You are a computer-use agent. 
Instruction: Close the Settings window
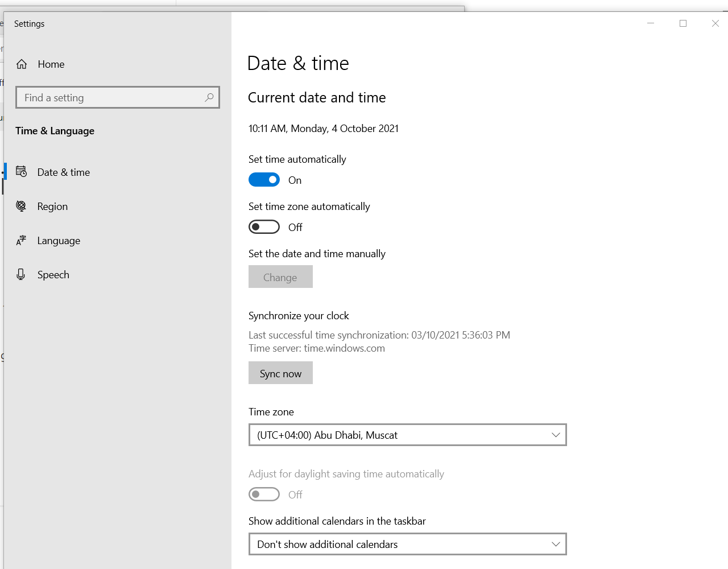(715, 23)
